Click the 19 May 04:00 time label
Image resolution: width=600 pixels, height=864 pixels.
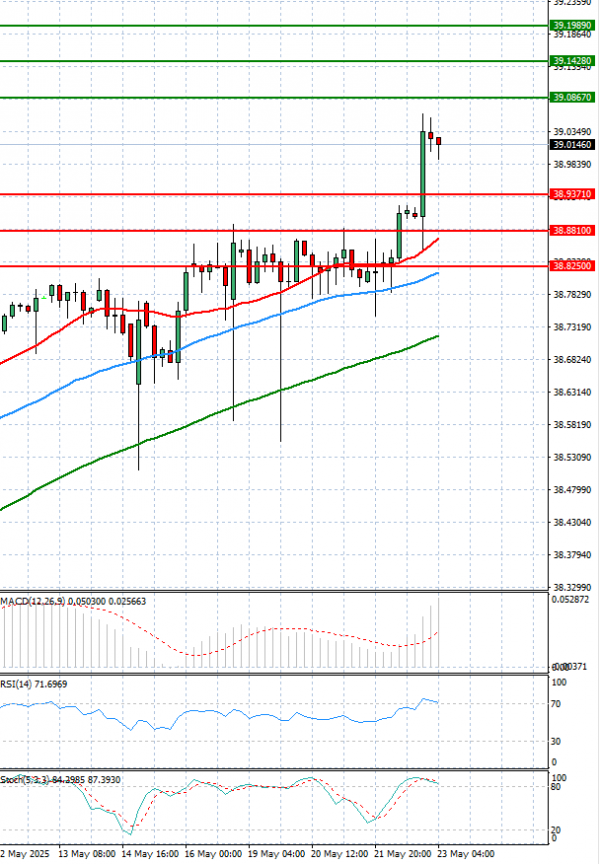pyautogui.click(x=276, y=854)
